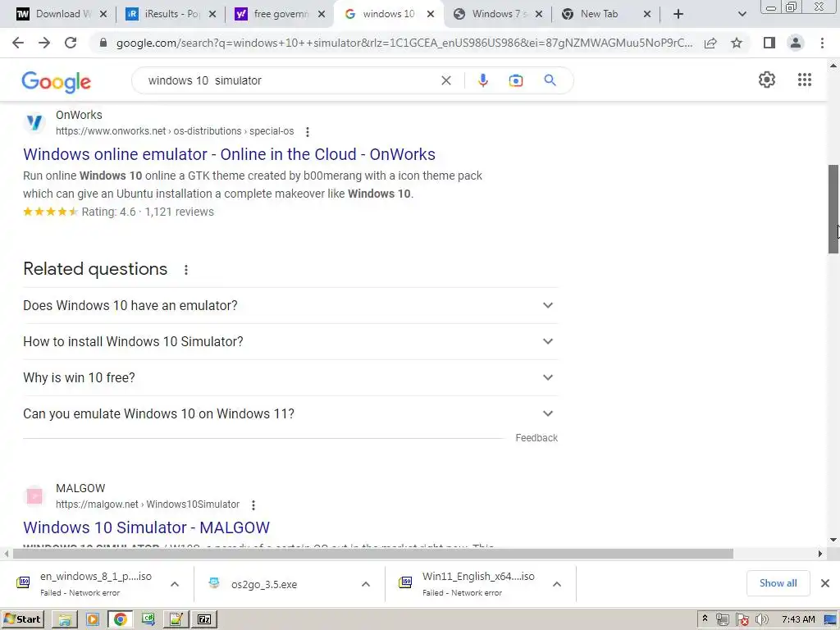Reload the current page

pyautogui.click(x=71, y=43)
